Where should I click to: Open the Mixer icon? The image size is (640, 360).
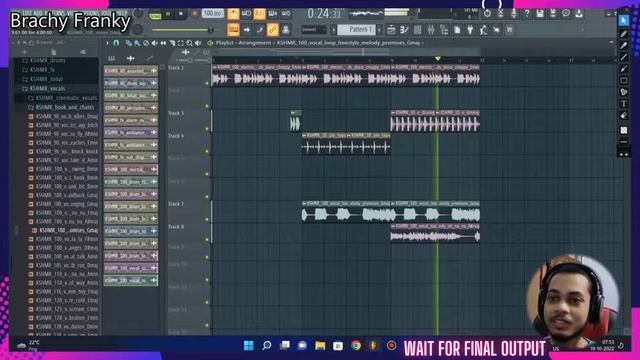point(431,30)
